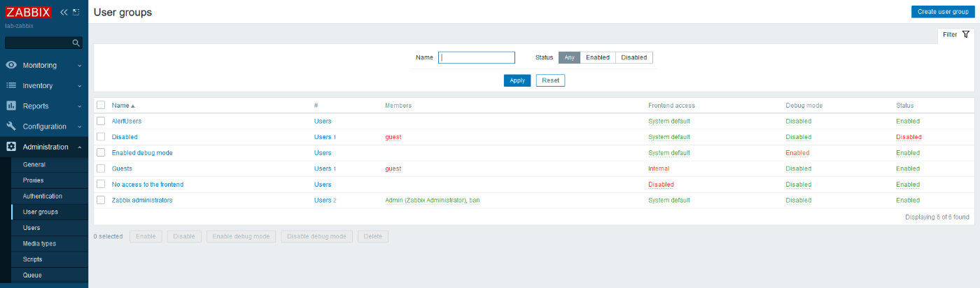Open guest member in Guests row
980x288 pixels.
pos(393,168)
